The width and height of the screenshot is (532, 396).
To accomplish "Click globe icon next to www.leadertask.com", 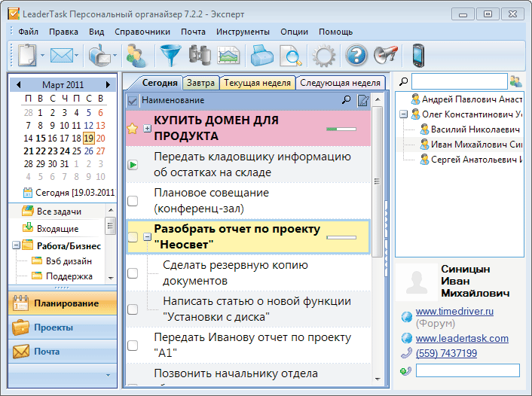I will [x=406, y=338].
